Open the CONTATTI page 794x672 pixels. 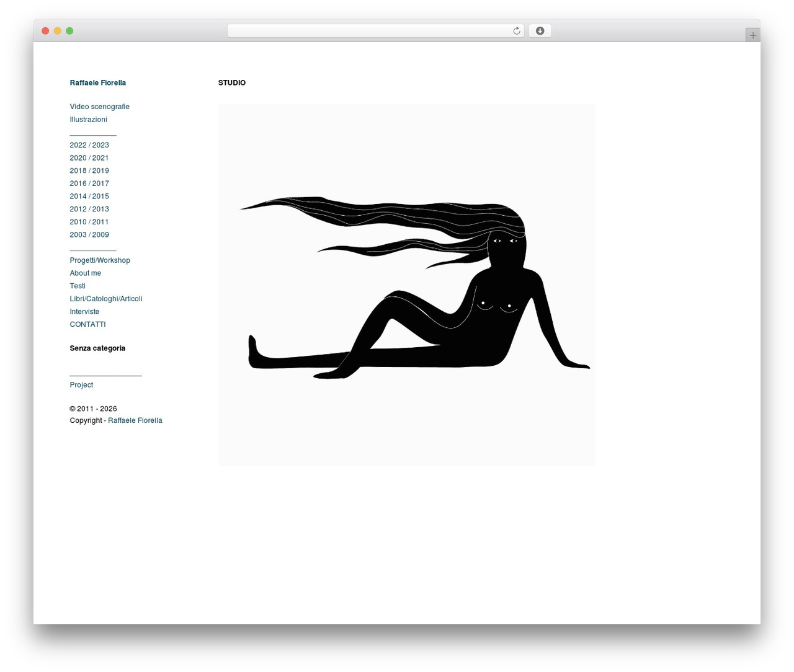click(88, 324)
